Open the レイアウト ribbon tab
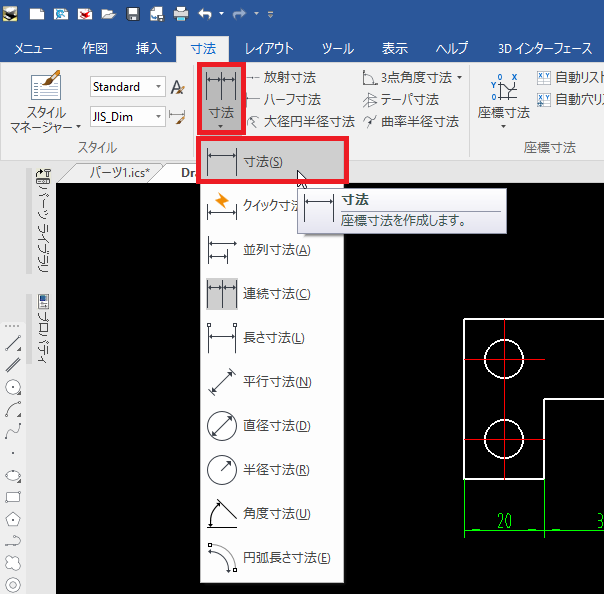 pos(269,48)
